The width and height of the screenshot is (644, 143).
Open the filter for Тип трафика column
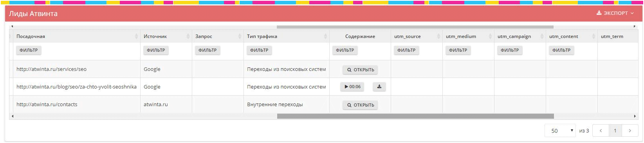tap(259, 50)
